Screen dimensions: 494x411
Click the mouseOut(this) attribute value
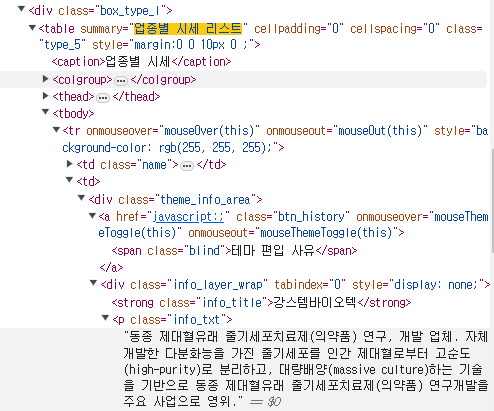tap(380, 130)
